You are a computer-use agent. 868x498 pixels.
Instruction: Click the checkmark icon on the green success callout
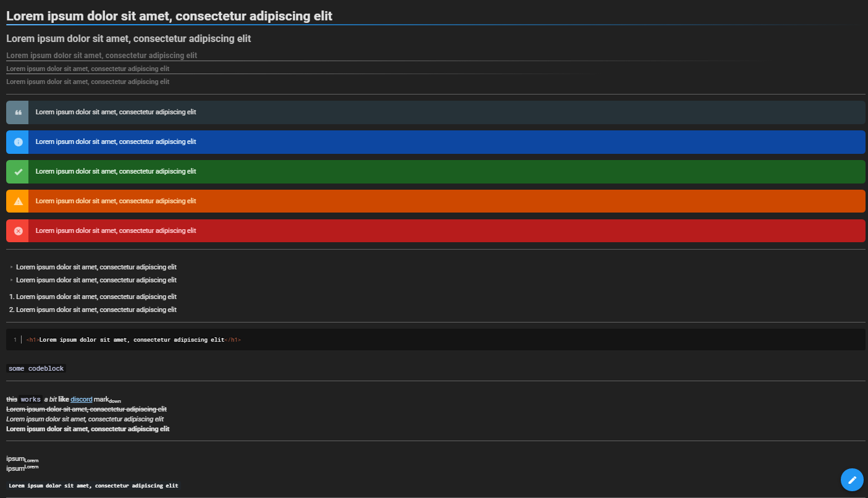click(x=17, y=171)
